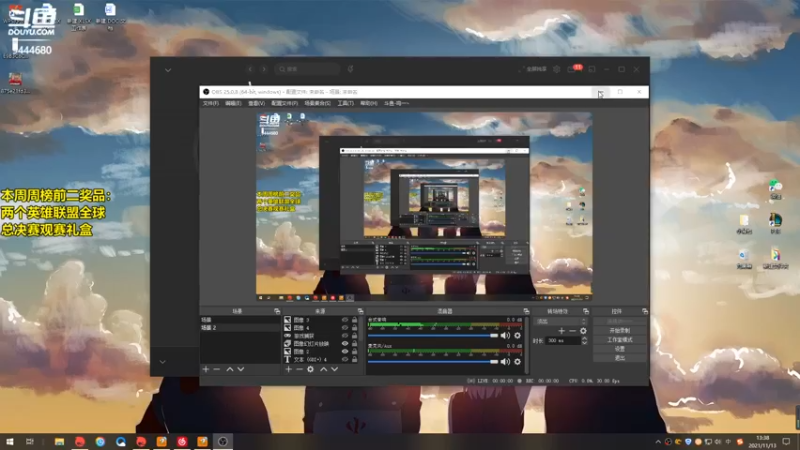Toggle visibility of the 图像 3 source
800x450 pixels.
point(345,320)
